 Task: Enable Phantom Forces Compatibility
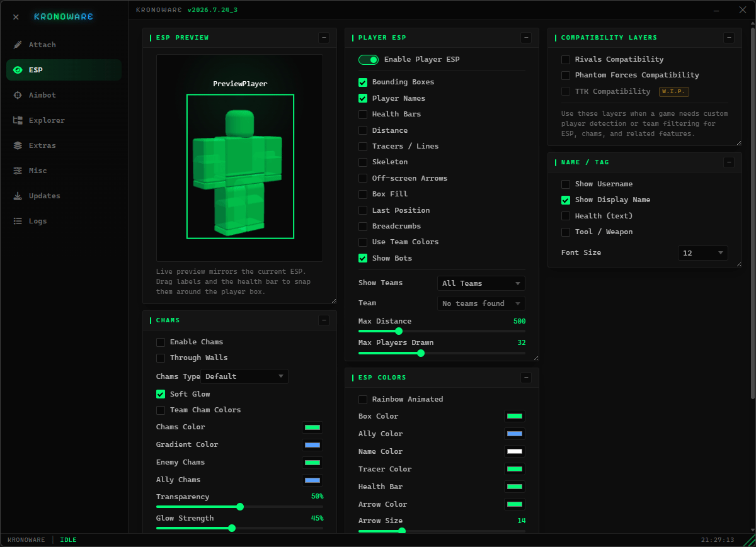pyautogui.click(x=566, y=75)
